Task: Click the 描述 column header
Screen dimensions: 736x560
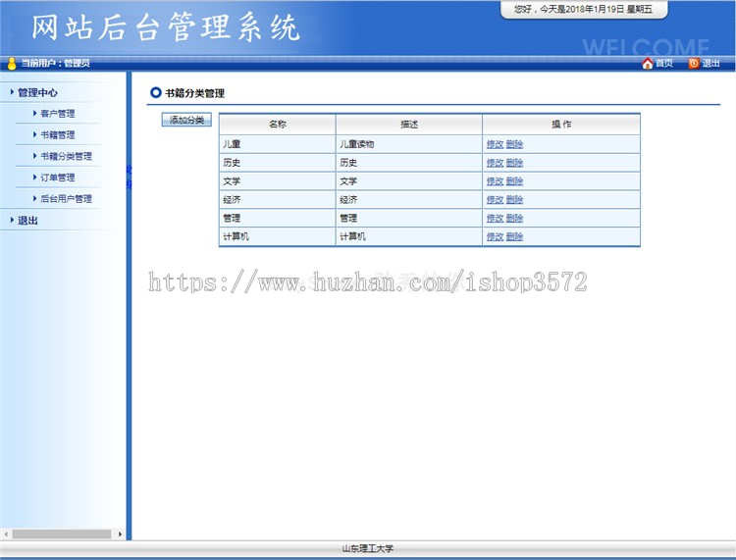Action: coord(409,125)
